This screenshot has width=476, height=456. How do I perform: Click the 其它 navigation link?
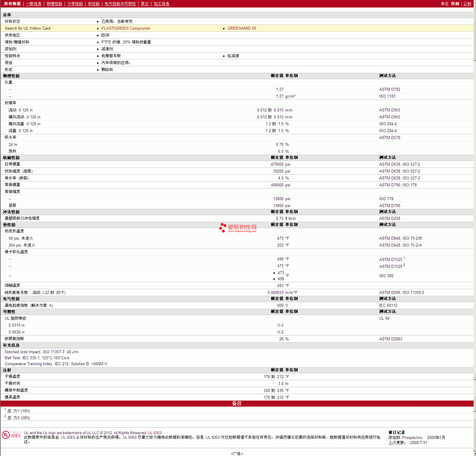coord(145,4)
